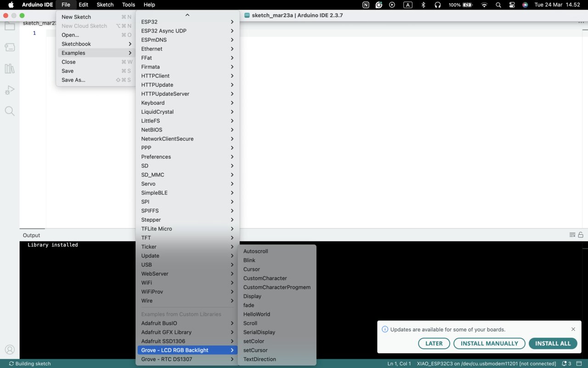Viewport: 588px width, 368px height.
Task: Click INSTALL ALL for board updates
Action: [x=553, y=344]
